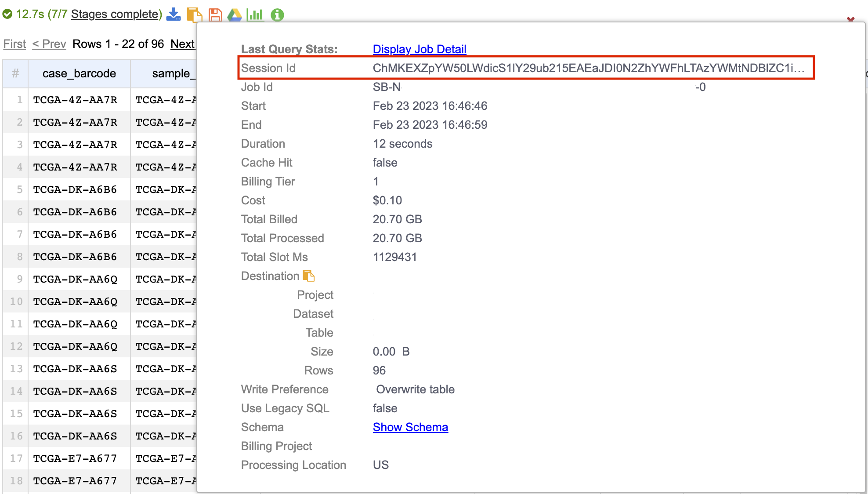This screenshot has width=868, height=494.
Task: Click the Show Schema link
Action: 410,427
